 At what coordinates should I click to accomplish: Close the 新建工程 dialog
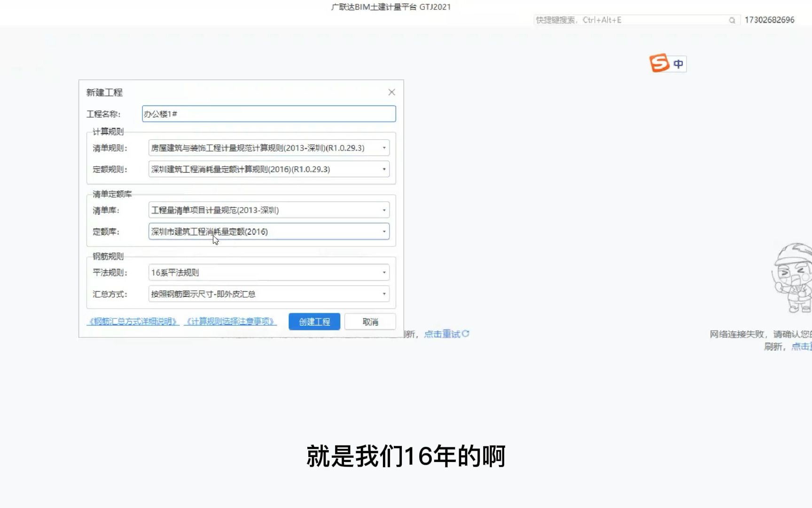(391, 92)
